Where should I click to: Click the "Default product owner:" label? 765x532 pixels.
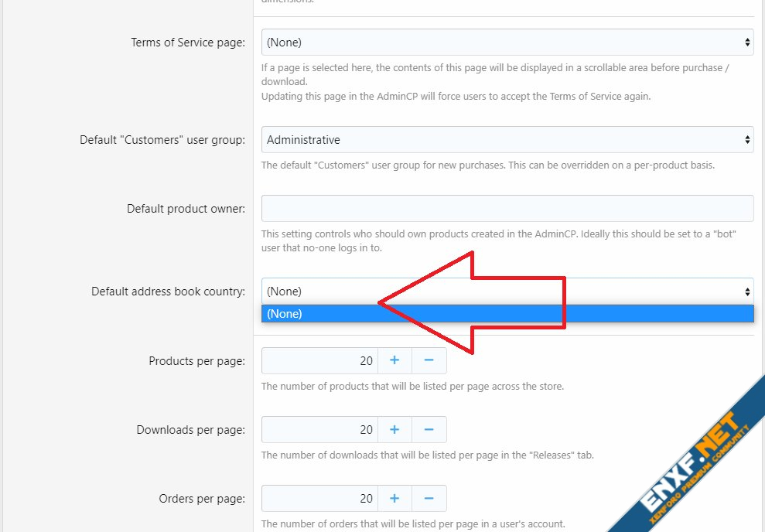186,209
